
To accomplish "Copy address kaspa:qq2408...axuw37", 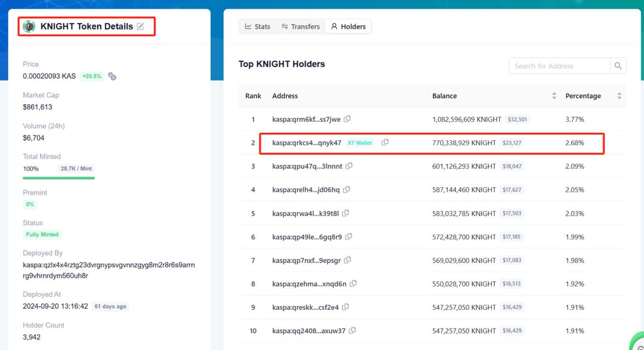I will coord(352,331).
